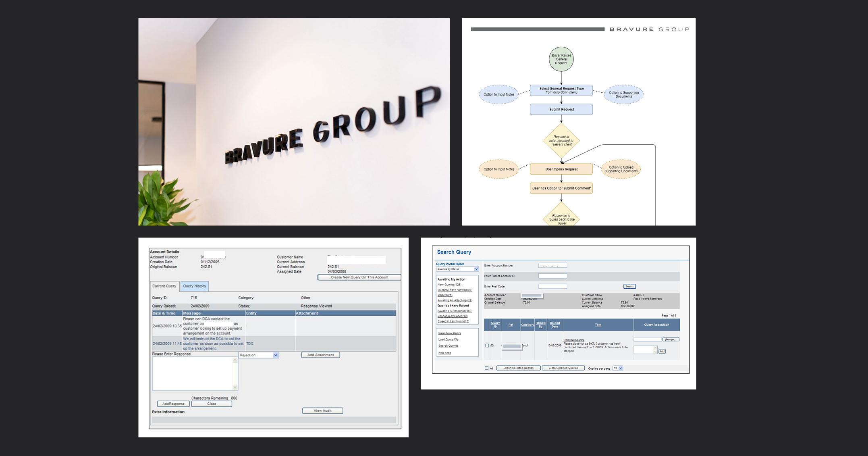Click Export Selected Queries button
The image size is (868, 456).
pos(518,368)
